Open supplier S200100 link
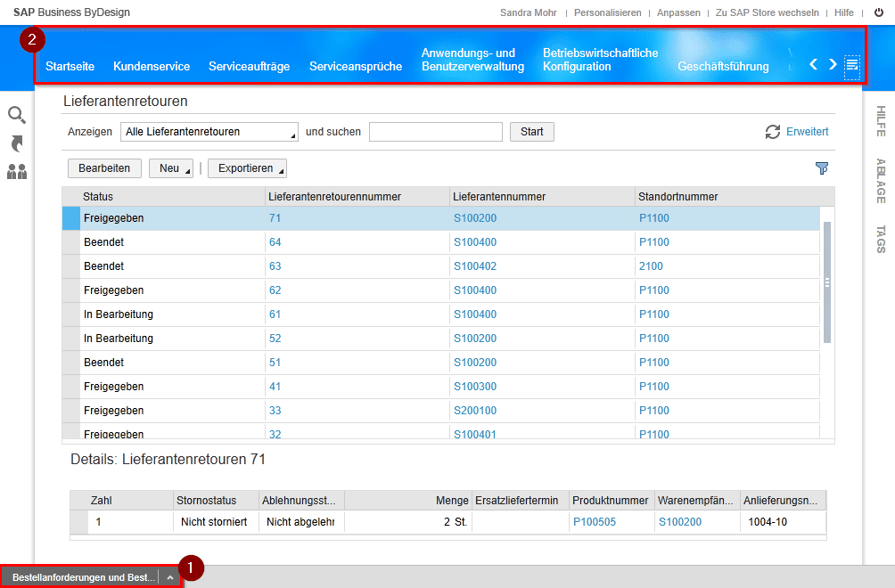This screenshot has height=588, width=895. tap(475, 410)
